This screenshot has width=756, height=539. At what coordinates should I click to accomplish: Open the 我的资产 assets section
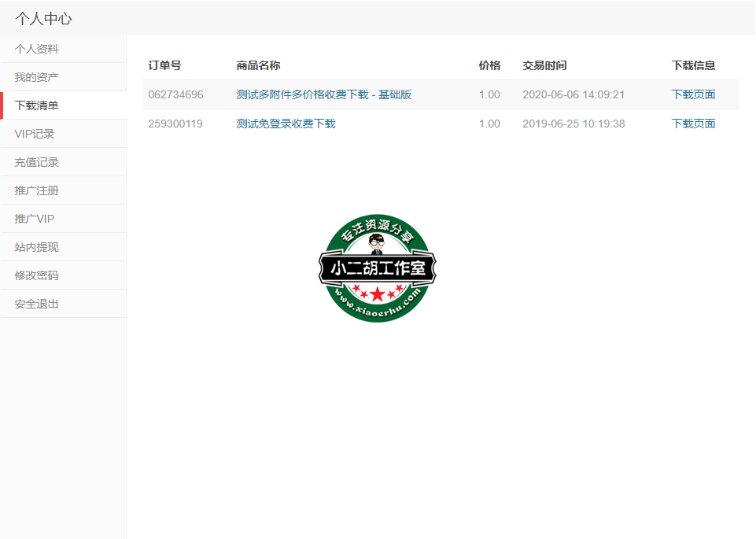31,76
